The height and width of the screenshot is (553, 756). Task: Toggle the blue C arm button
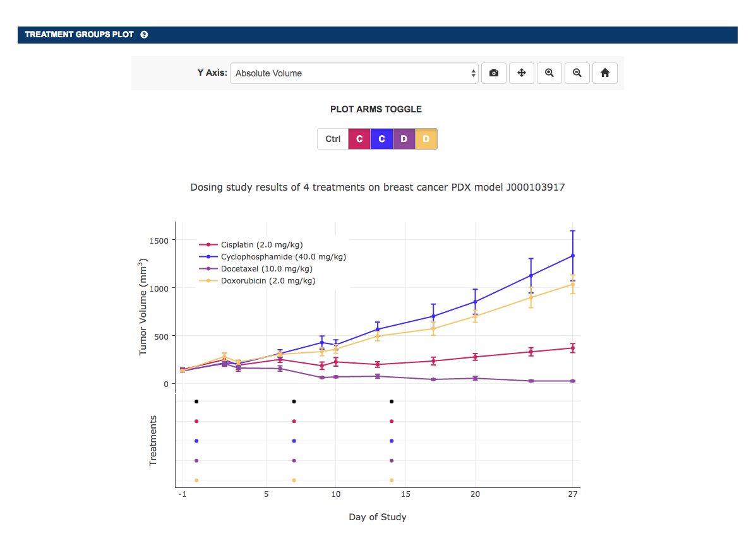tap(381, 139)
